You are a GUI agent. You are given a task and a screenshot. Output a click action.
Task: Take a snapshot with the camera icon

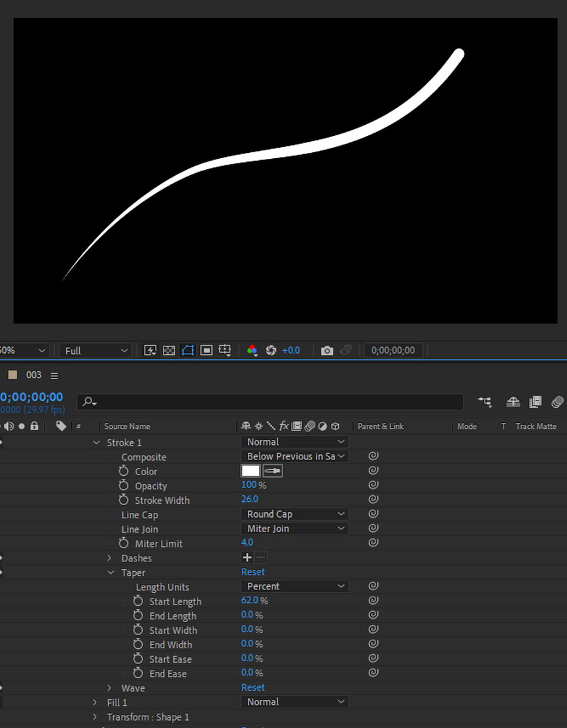click(x=327, y=350)
